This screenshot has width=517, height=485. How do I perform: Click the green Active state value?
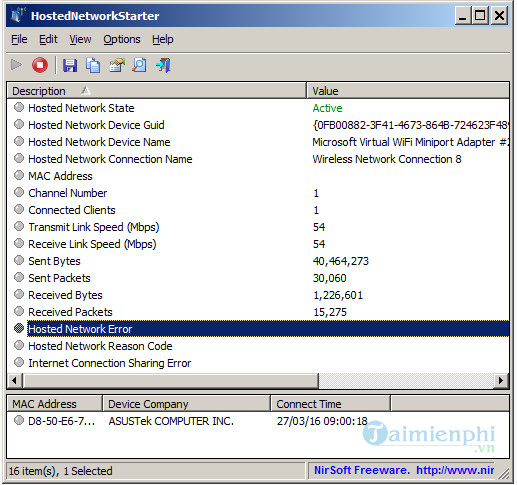click(327, 108)
